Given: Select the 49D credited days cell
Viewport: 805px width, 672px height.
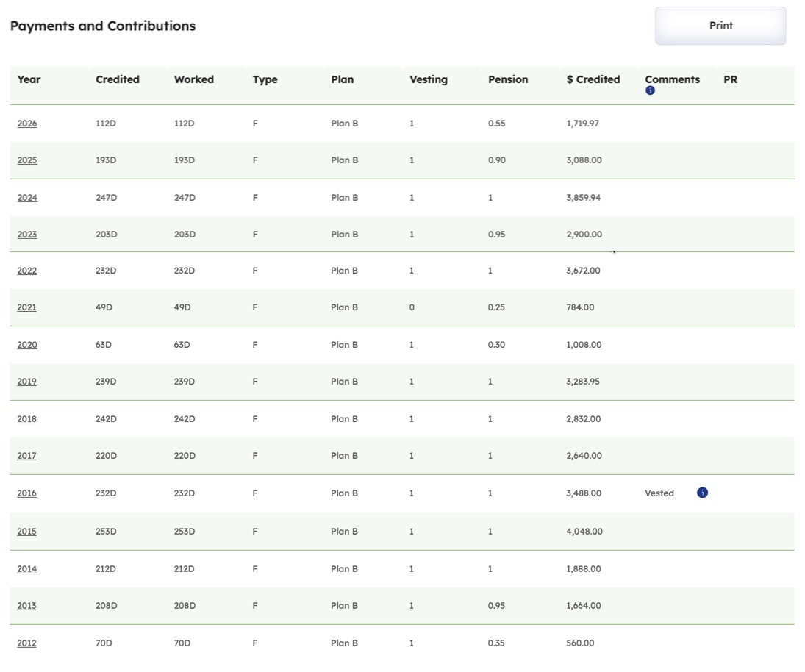Looking at the screenshot, I should [104, 307].
